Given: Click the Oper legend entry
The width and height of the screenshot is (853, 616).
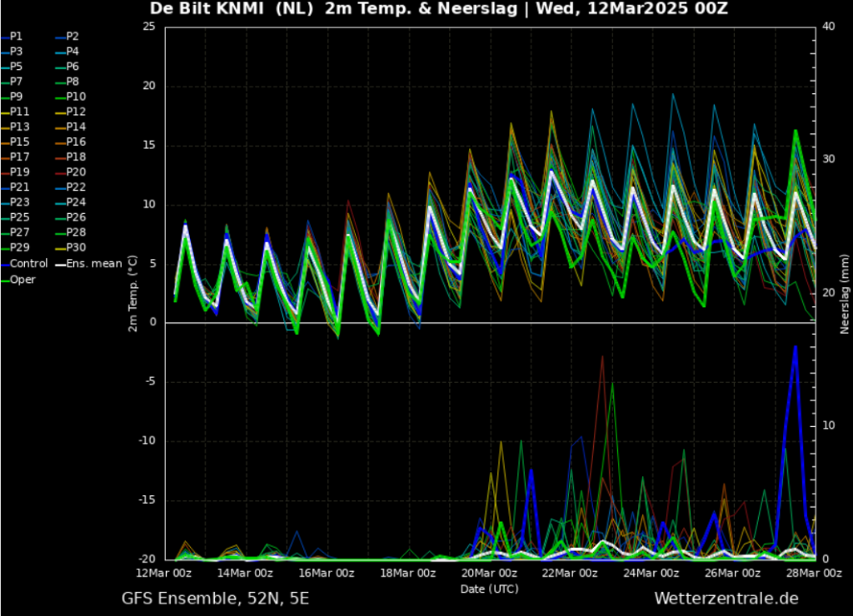Looking at the screenshot, I should 22,280.
